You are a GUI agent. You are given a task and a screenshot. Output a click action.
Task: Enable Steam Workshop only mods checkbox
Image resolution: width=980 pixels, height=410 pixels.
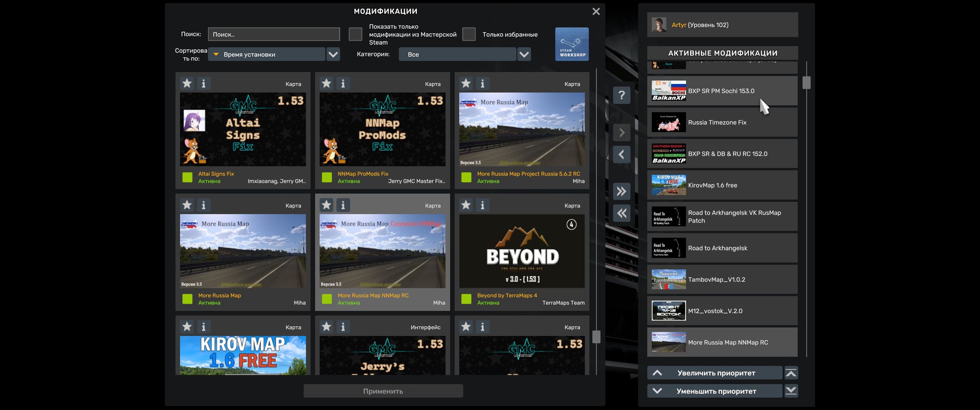pyautogui.click(x=355, y=34)
